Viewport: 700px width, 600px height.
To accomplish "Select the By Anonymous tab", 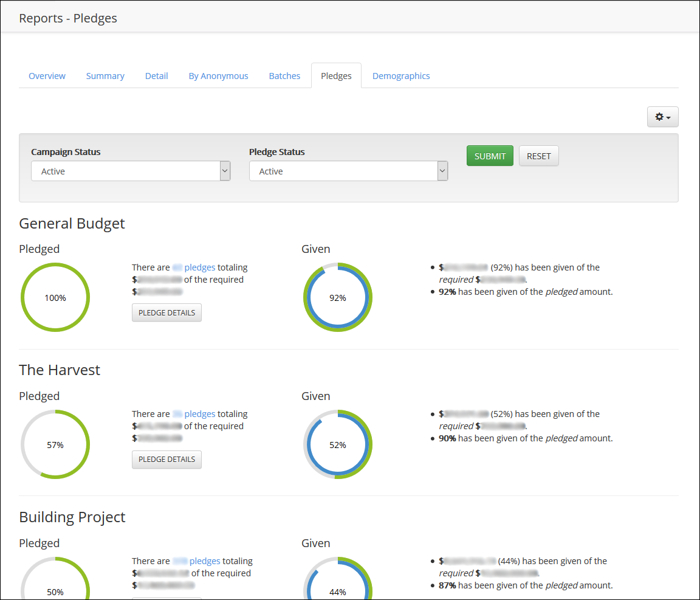I will tap(218, 76).
